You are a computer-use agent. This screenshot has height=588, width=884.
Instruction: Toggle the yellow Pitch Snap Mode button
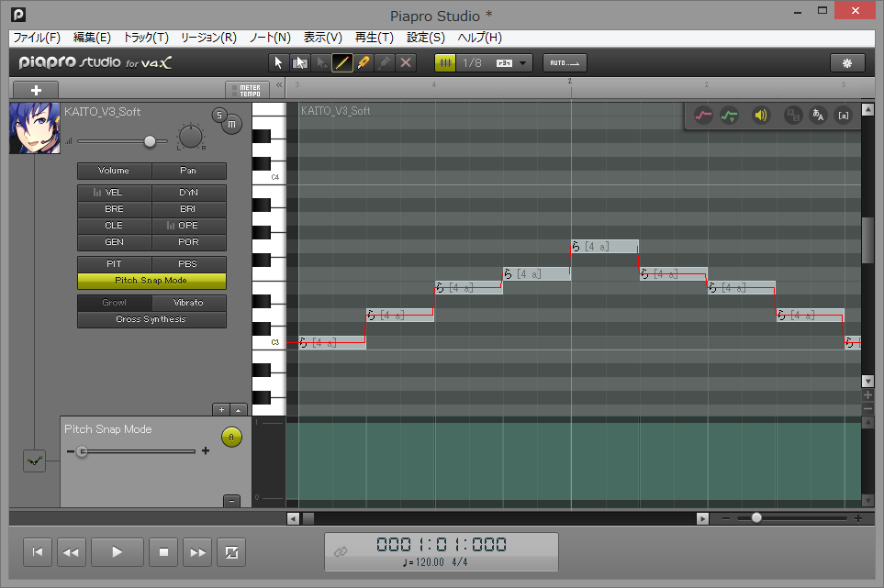pos(151,281)
